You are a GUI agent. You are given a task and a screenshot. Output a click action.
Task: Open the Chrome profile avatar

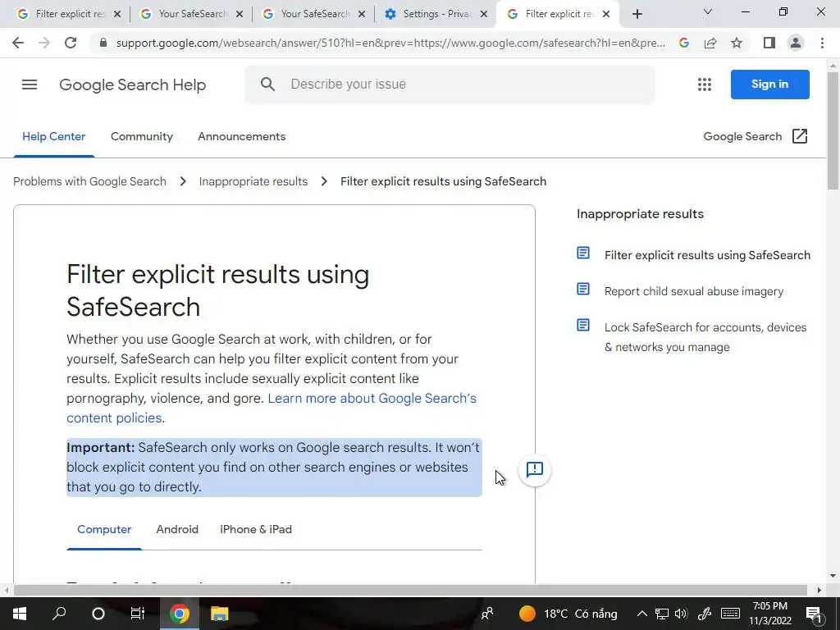(796, 43)
